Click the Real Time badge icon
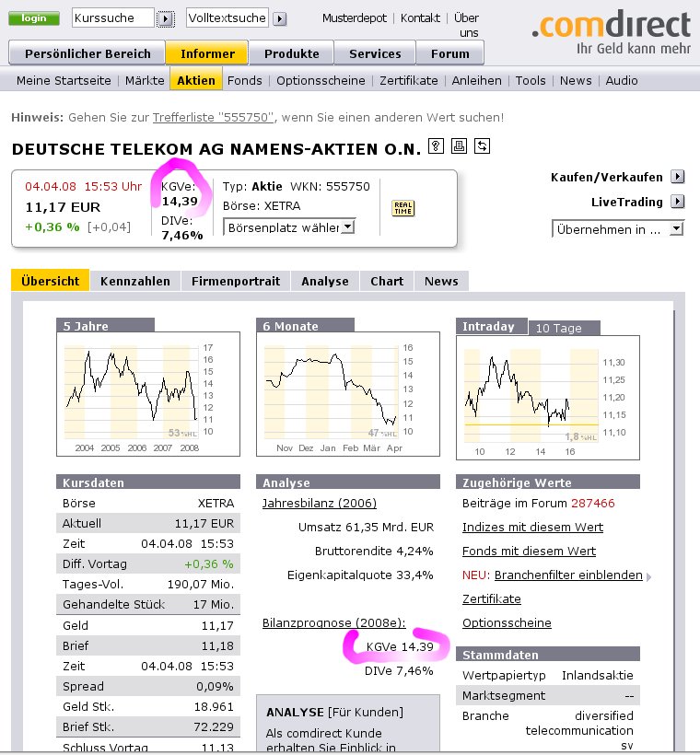 coord(403,208)
